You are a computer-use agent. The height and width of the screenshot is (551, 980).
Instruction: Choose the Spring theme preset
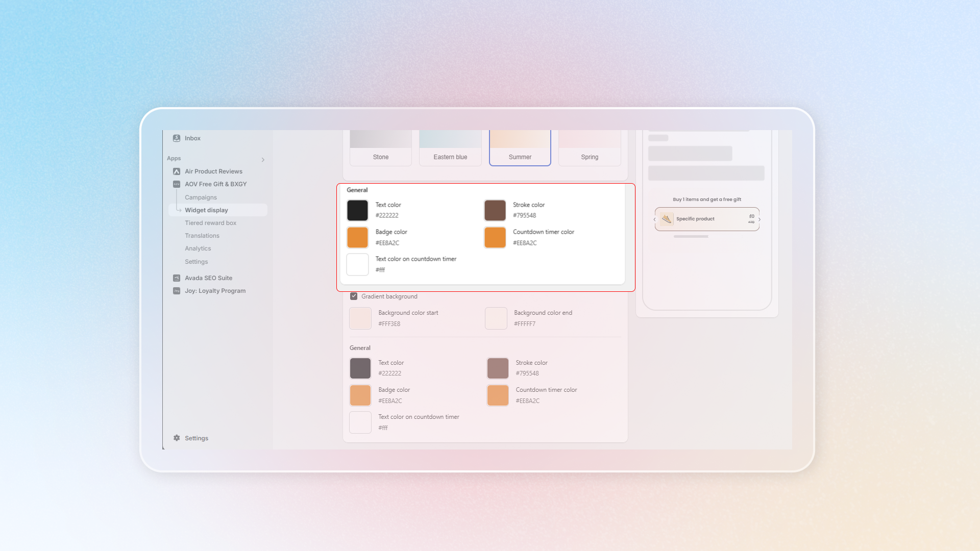tap(590, 148)
